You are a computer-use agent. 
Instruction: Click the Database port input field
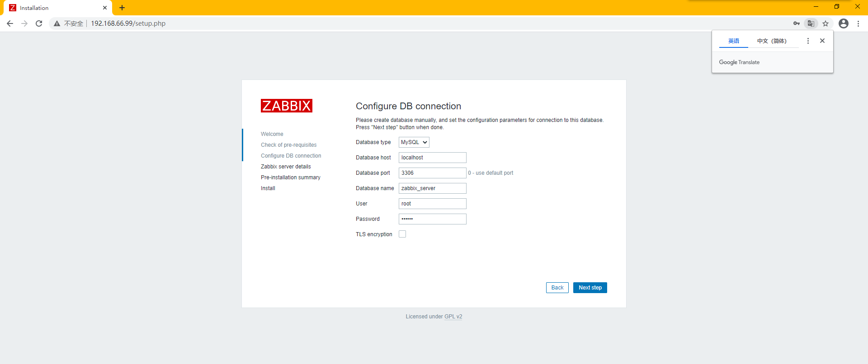click(x=433, y=173)
